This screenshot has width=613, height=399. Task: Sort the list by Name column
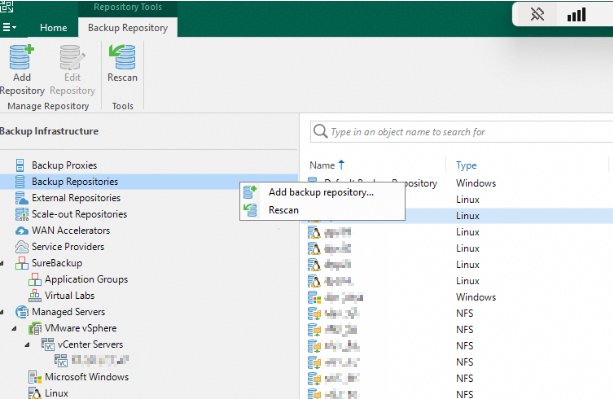pos(327,165)
